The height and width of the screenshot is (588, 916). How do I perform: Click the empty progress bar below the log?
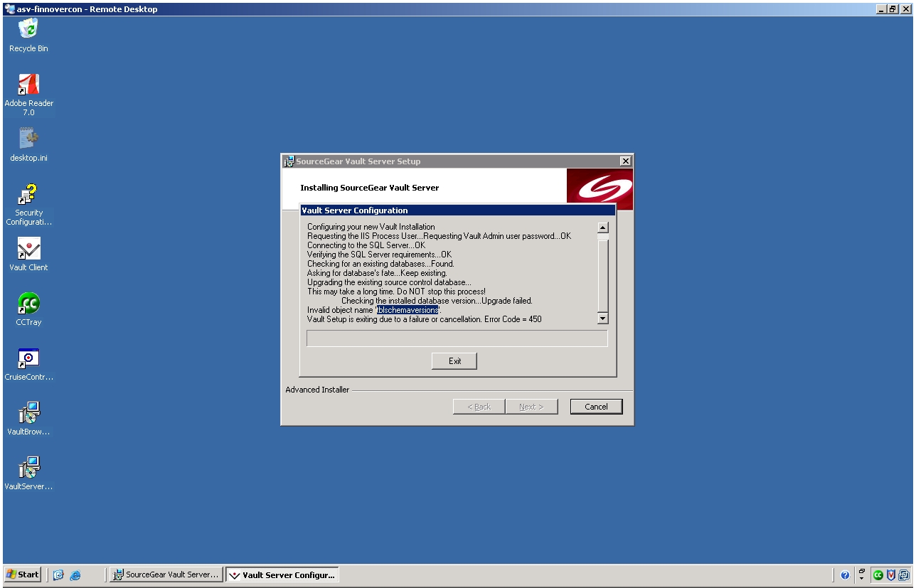click(x=457, y=338)
